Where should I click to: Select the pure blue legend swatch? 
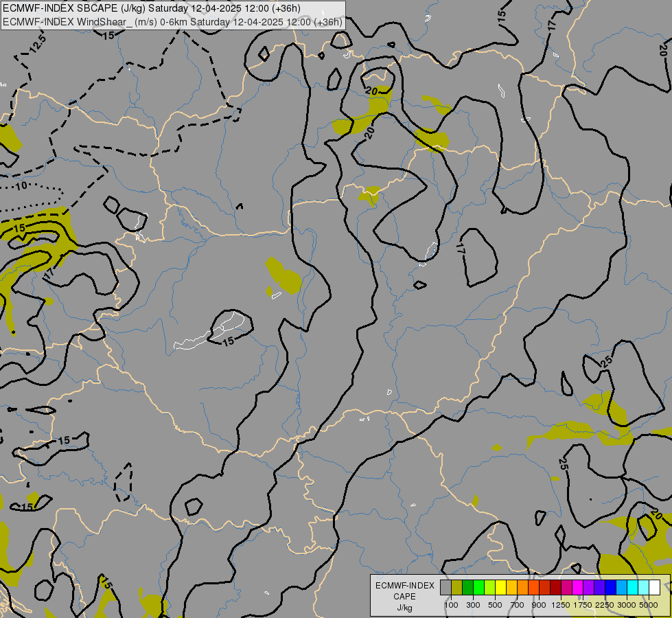point(610,587)
